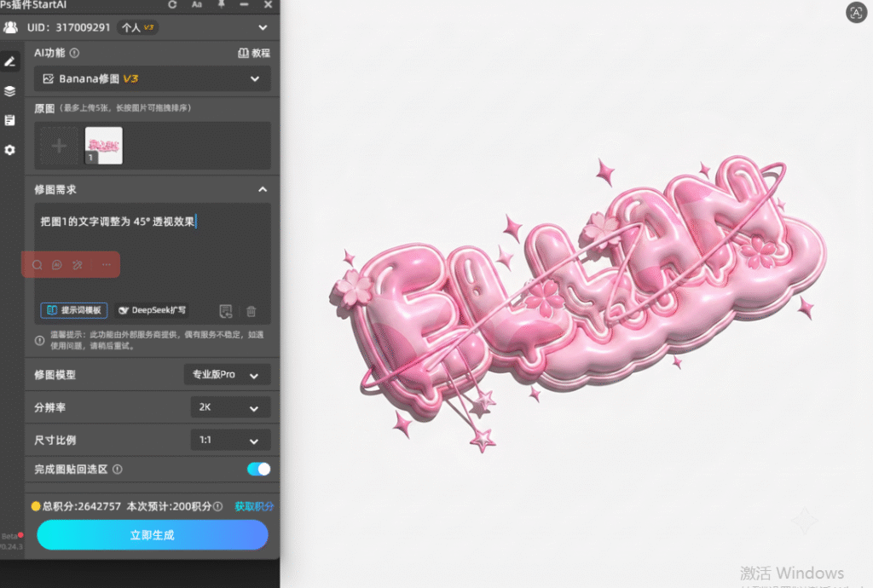Open the 分辨率 2K dropdown
The image size is (873, 588).
(x=230, y=407)
